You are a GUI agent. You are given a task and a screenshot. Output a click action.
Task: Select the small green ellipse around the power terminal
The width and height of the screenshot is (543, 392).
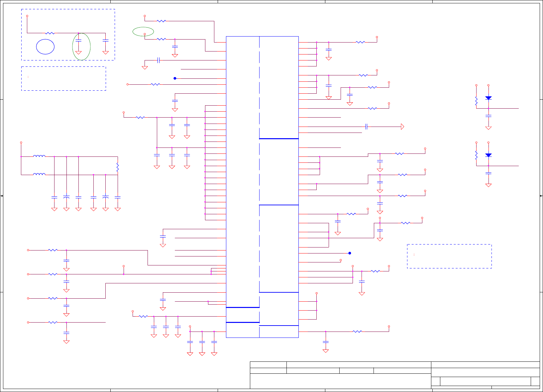coord(143,32)
